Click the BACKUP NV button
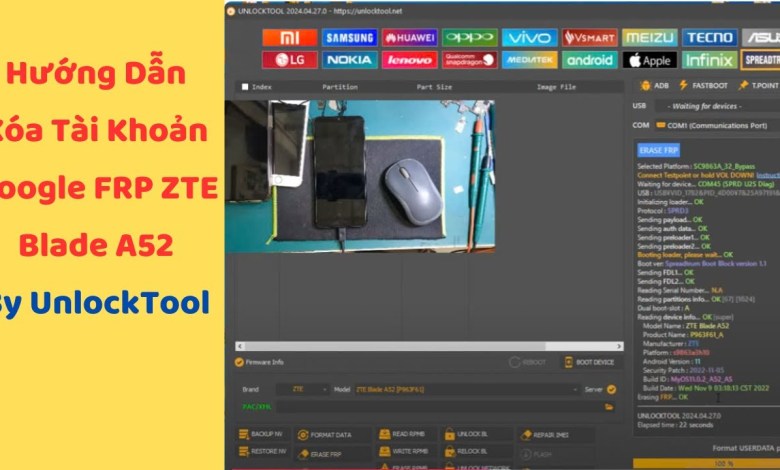 [261, 434]
